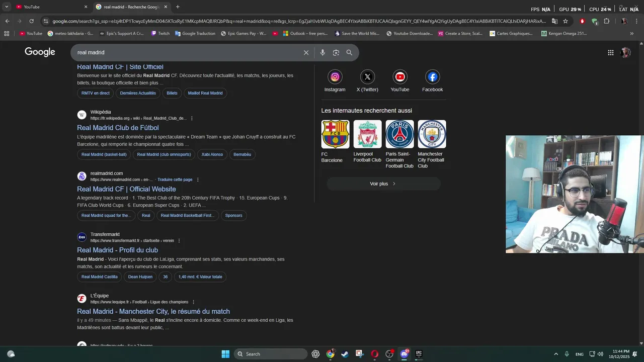
Task: Open the Outlook bookmark
Action: click(x=305, y=33)
